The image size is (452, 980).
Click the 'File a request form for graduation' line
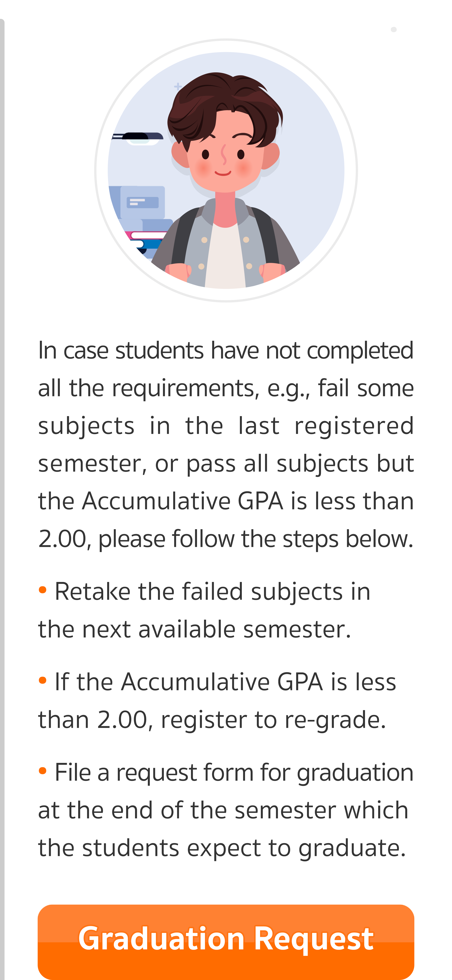coord(233,772)
